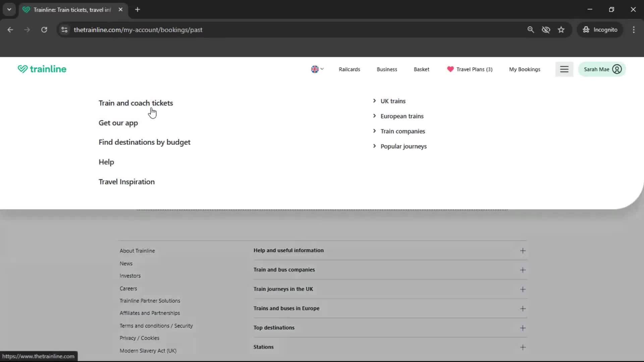This screenshot has height=362, width=644.
Task: Click the Trainline logo icon
Action: tap(22, 69)
